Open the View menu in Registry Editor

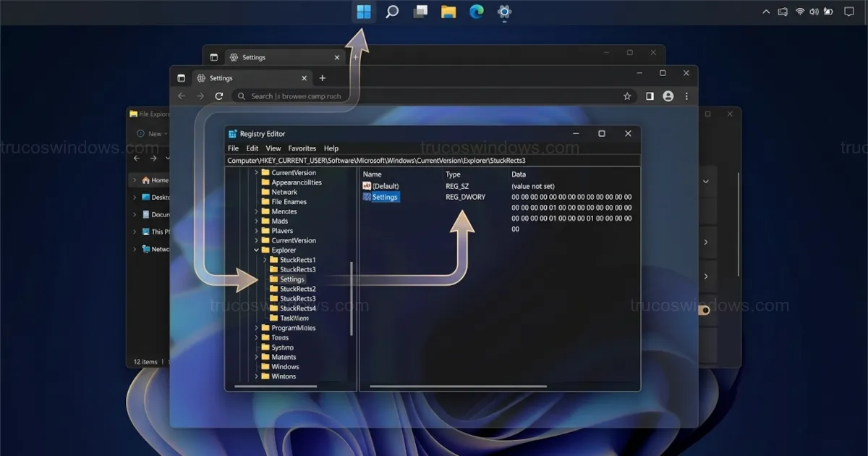coord(273,148)
